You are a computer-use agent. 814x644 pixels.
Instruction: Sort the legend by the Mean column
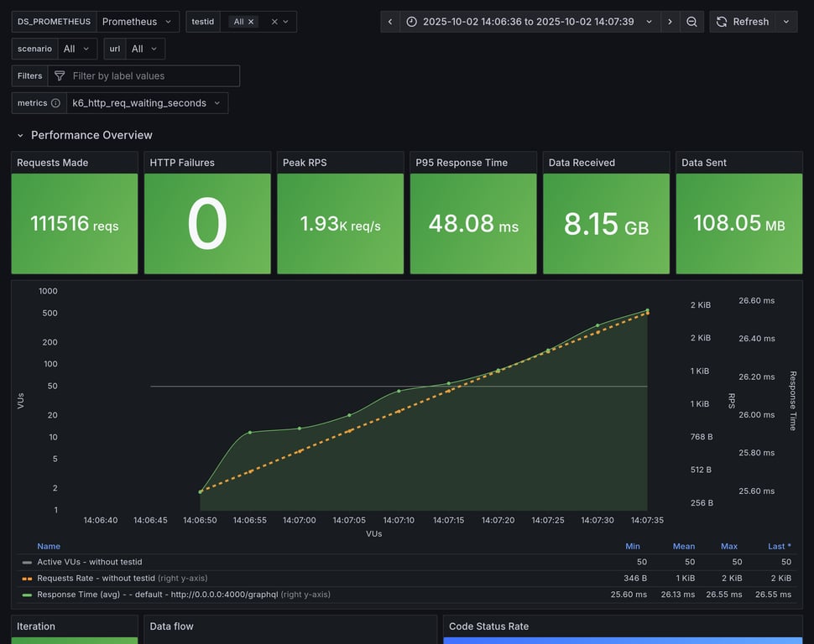683,546
